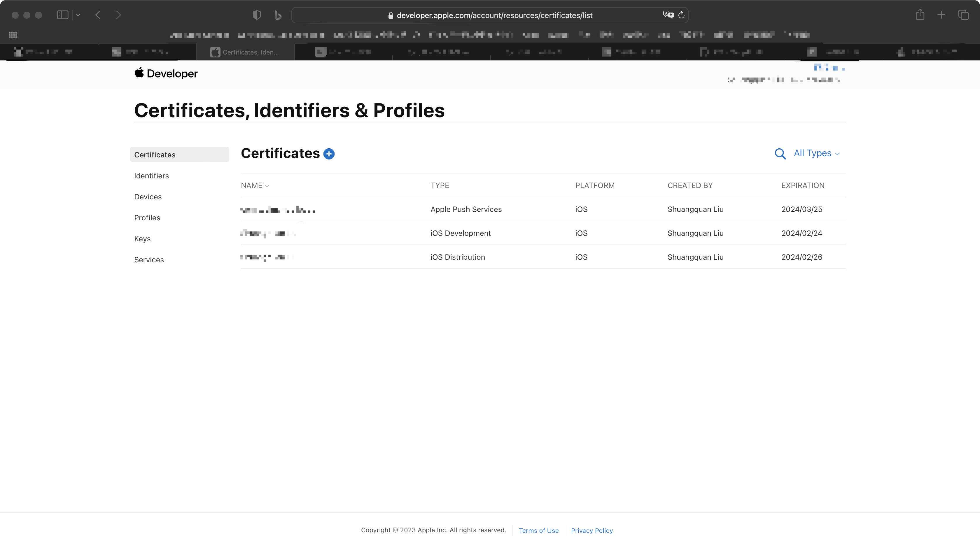Sort the table by the NAME column
Viewport: 980px width, 548px height.
pos(255,186)
